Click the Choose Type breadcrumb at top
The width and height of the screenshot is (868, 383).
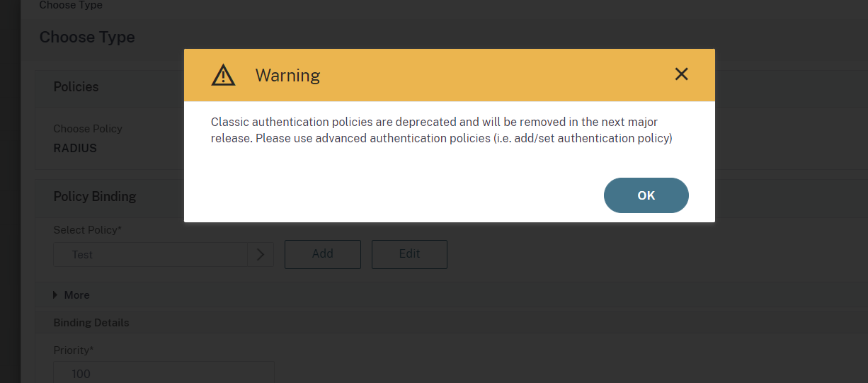71,6
